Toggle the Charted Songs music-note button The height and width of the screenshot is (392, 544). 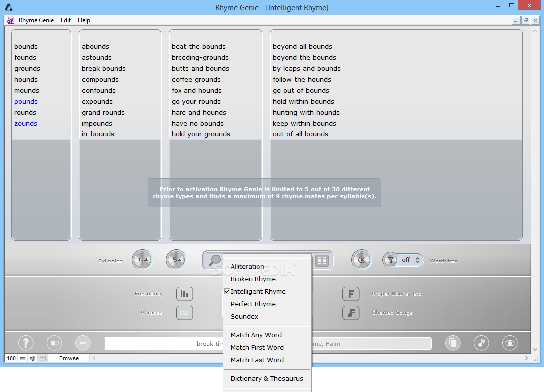(x=351, y=313)
